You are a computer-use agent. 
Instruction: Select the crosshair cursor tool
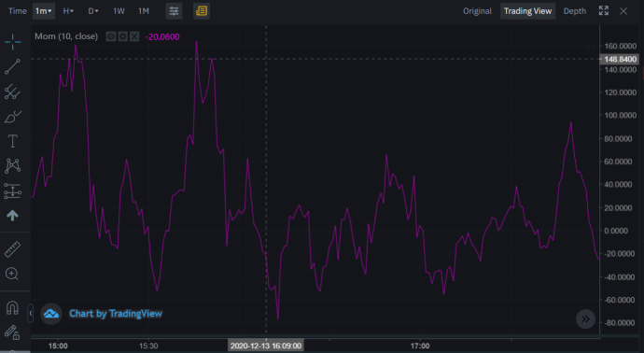click(13, 42)
